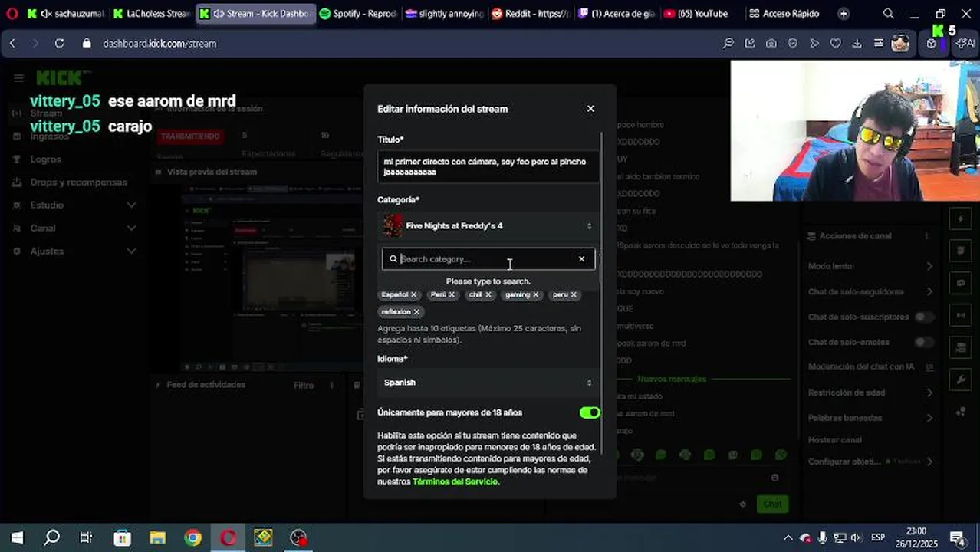The image size is (980, 552).
Task: Open Microsoft Store from the taskbar
Action: click(x=123, y=537)
